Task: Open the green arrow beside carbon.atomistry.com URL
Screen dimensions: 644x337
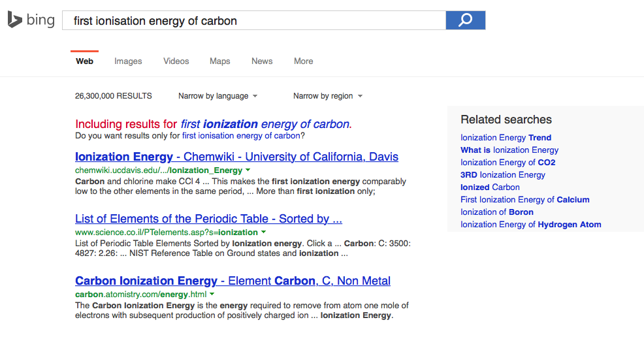Action: pyautogui.click(x=212, y=294)
